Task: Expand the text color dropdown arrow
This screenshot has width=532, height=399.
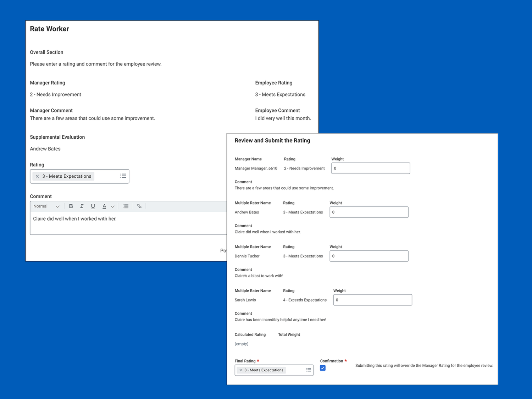Action: [112, 206]
